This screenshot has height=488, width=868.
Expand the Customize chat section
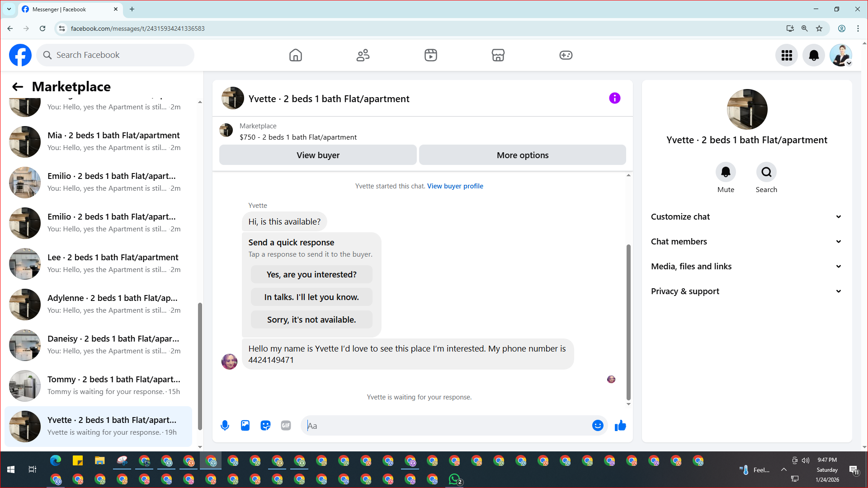click(x=746, y=216)
